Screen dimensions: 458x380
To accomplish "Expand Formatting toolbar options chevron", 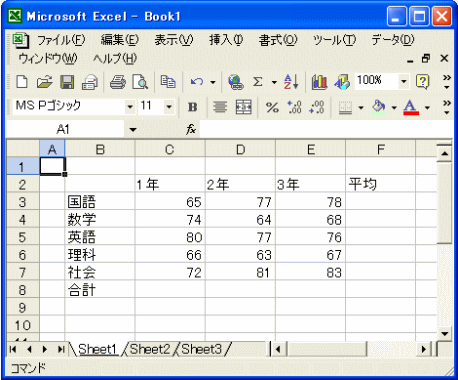I will tap(447, 107).
